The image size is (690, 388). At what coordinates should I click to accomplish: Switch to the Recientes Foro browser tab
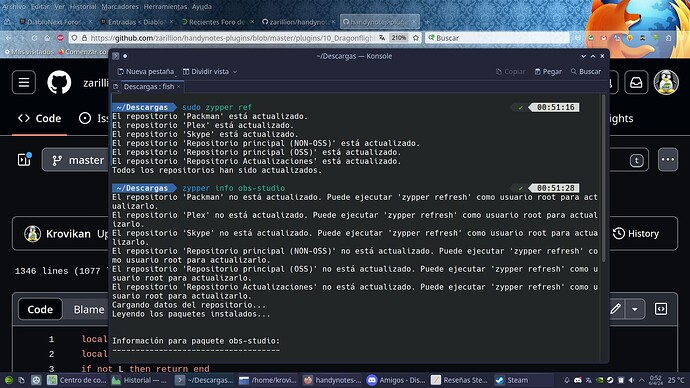click(217, 22)
